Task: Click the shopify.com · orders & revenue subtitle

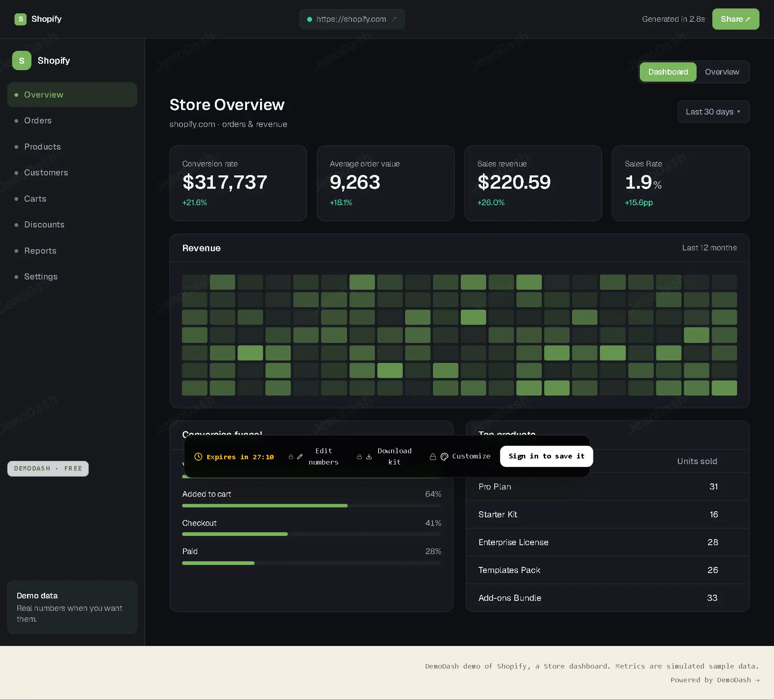Action: [228, 124]
